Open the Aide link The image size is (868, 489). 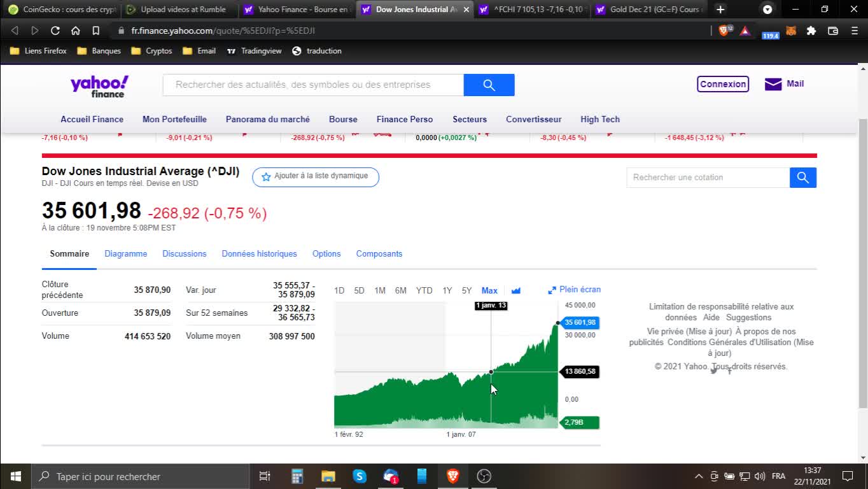[x=711, y=317]
